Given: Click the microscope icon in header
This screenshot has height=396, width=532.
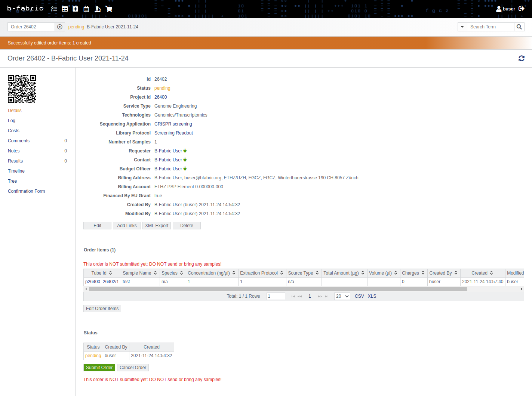Looking at the screenshot, I should click(98, 9).
